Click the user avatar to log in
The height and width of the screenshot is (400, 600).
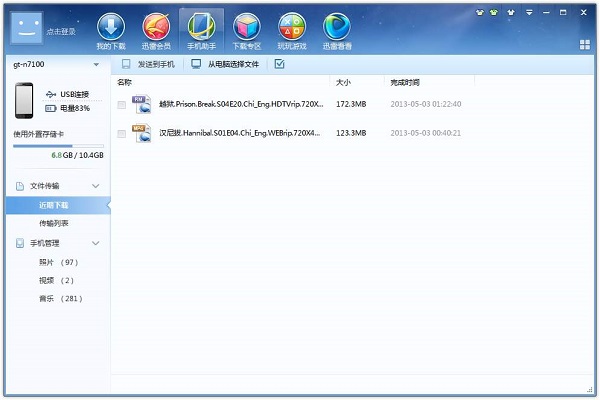[x=26, y=28]
